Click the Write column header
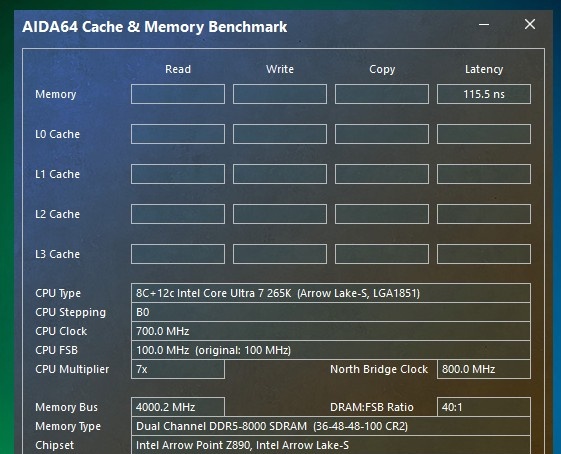Screen dimensions: 561x454 point(280,69)
